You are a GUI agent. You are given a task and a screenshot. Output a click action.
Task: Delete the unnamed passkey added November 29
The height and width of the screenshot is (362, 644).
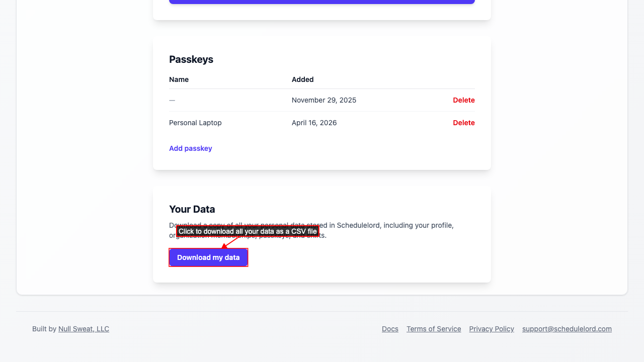pos(463,100)
